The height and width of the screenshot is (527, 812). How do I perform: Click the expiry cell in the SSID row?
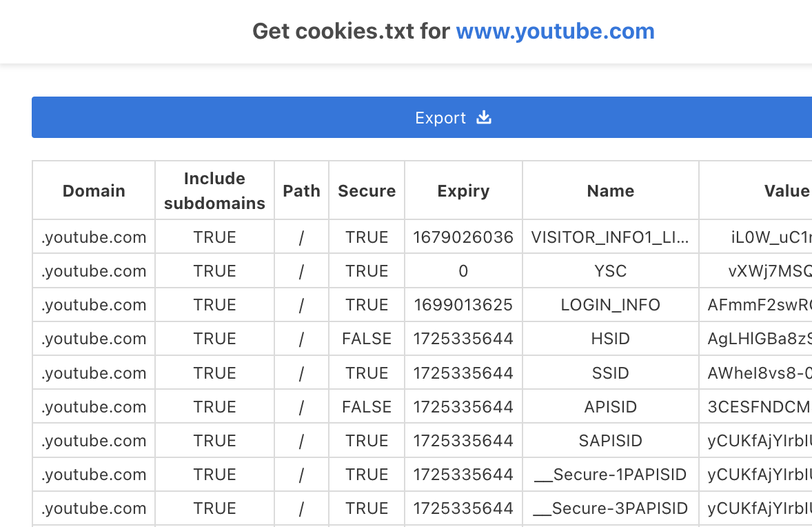coord(463,372)
